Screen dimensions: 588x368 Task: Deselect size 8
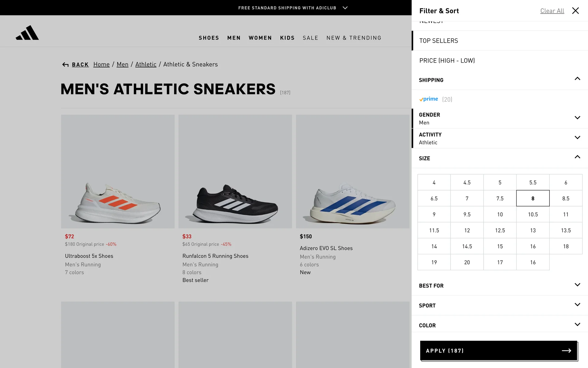click(533, 198)
